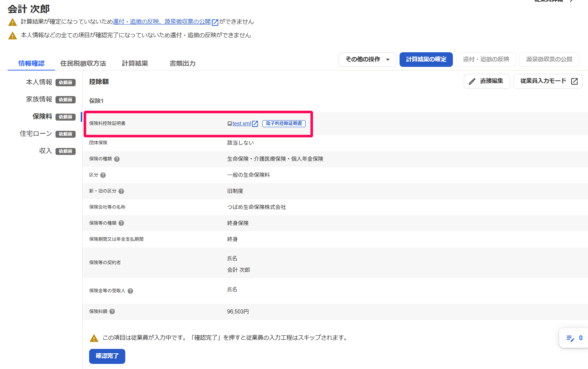Image resolution: width=588 pixels, height=369 pixels.
Task: Select 収入 in the side menu
Action: (46, 151)
